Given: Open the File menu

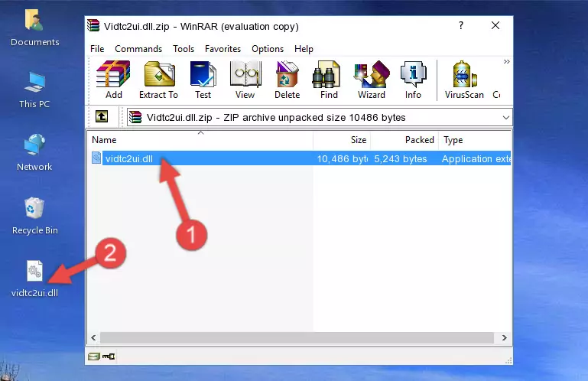Looking at the screenshot, I should coord(97,49).
